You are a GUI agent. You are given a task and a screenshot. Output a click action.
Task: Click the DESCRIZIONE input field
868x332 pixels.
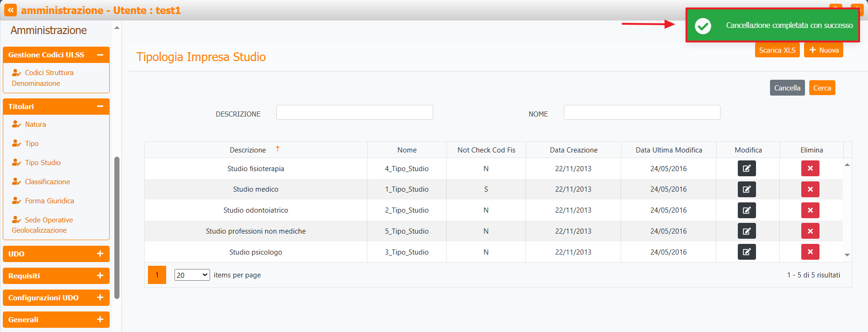pos(354,112)
